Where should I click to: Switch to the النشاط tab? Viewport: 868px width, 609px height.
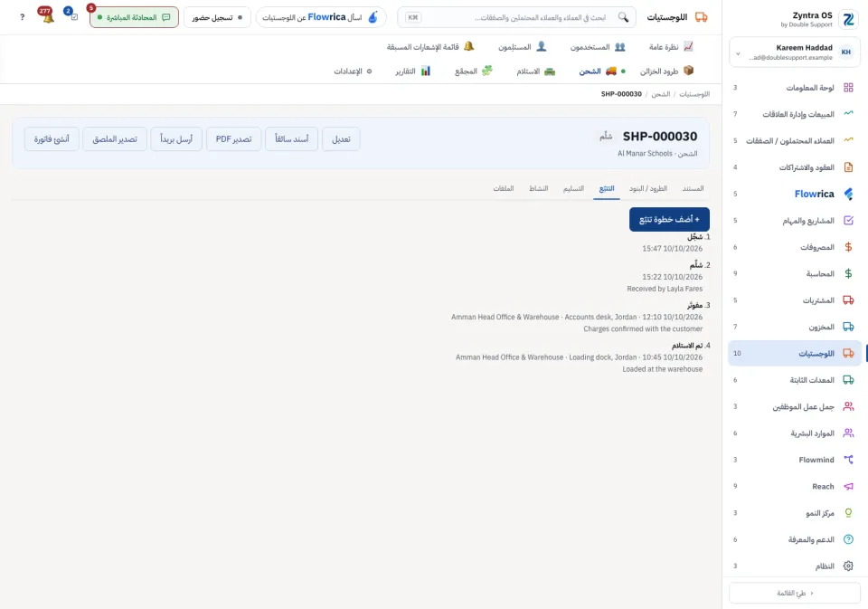coord(538,188)
